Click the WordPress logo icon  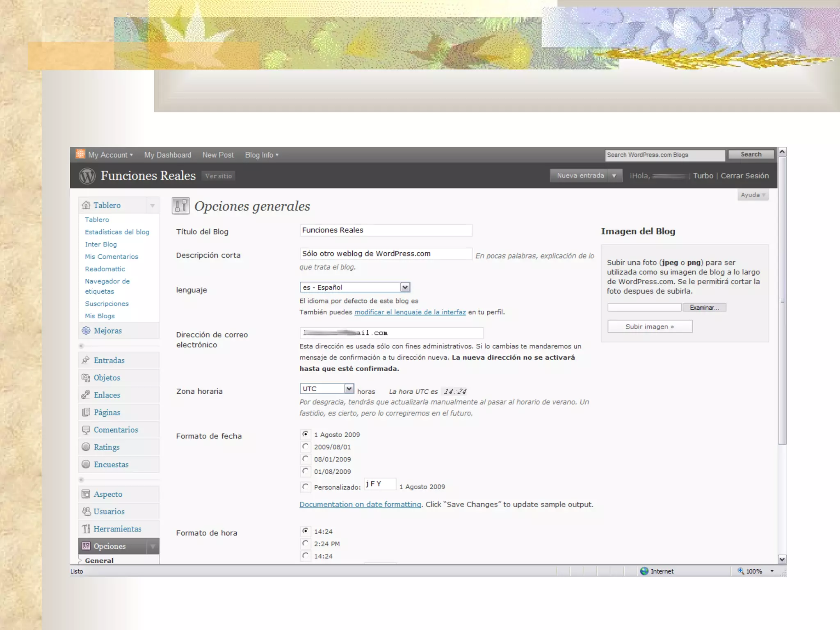(x=87, y=176)
